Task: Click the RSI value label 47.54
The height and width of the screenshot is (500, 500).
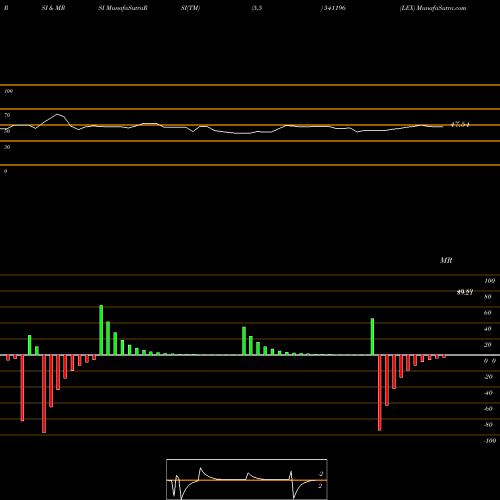Action: [460, 125]
